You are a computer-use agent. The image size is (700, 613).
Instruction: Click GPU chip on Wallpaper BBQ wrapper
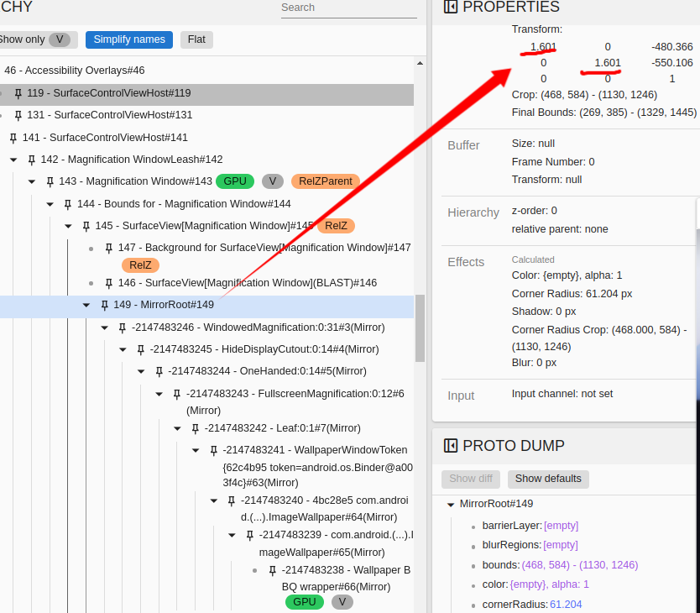305,602
